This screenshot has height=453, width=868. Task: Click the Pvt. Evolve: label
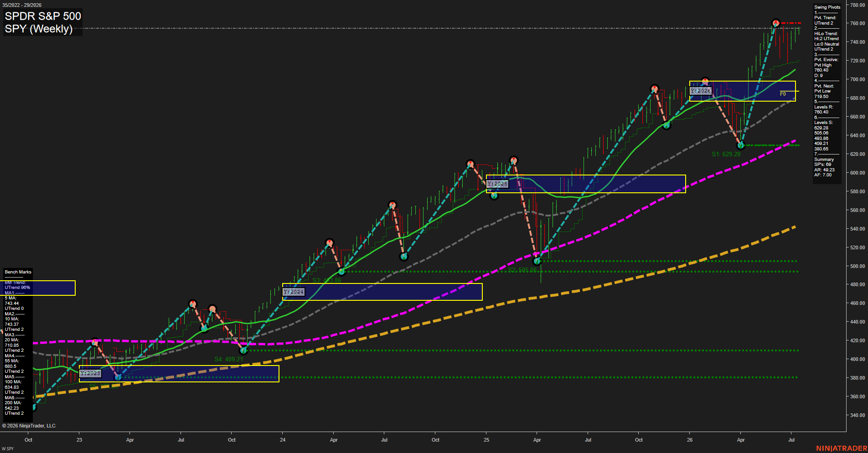tap(826, 60)
